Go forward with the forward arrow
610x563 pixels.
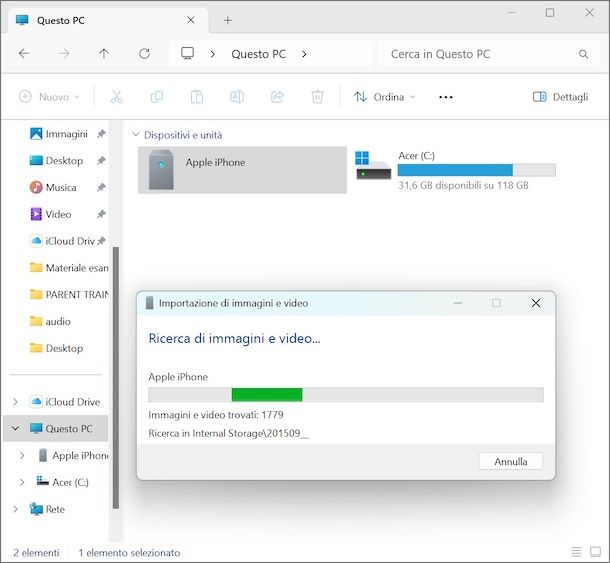[64, 54]
